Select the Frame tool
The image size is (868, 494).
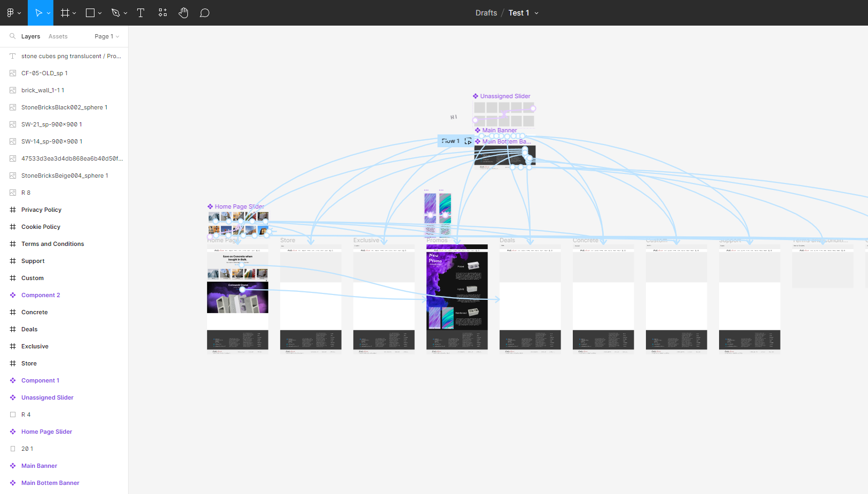coord(65,13)
